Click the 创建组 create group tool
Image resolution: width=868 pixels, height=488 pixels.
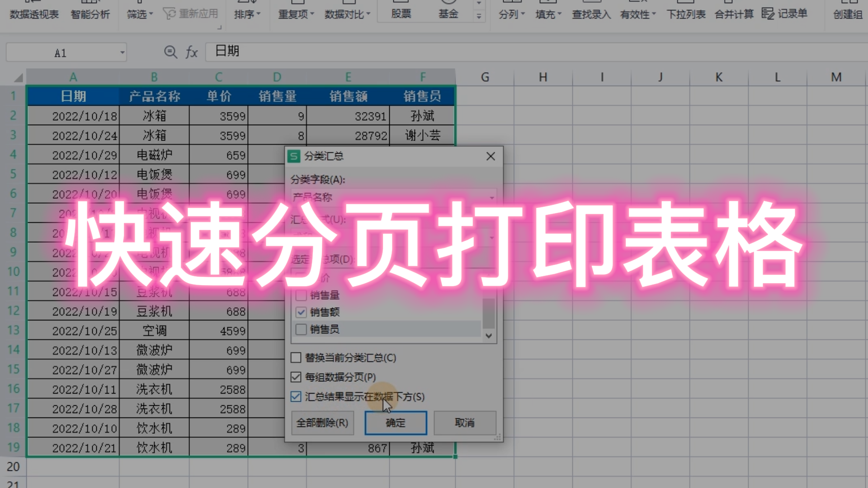pyautogui.click(x=848, y=14)
